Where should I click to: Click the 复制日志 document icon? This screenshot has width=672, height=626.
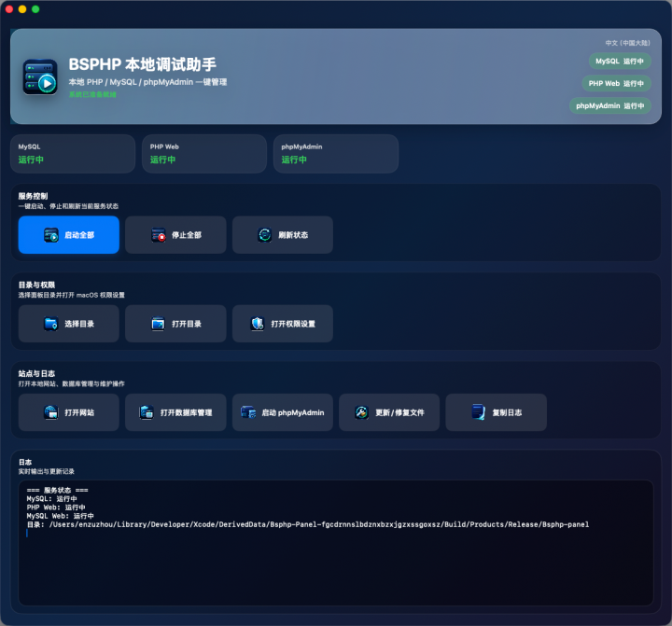click(x=478, y=412)
